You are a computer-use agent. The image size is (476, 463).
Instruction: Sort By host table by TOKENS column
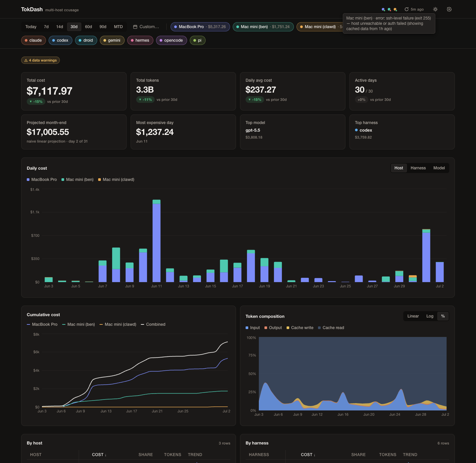(x=173, y=455)
